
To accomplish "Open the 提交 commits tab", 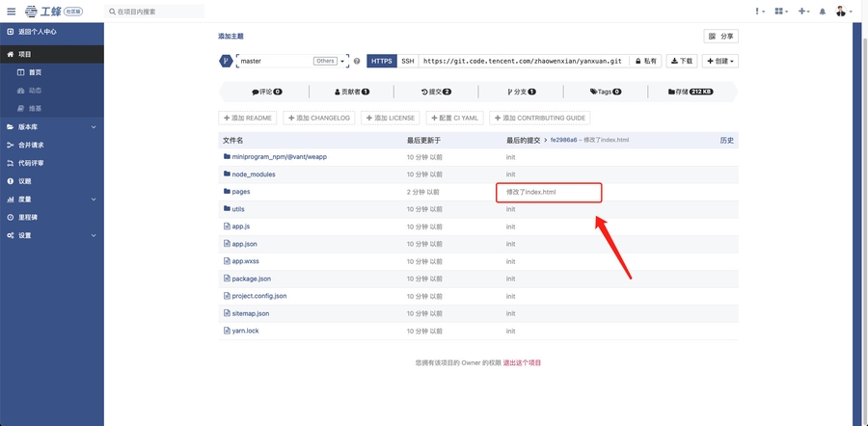I will click(435, 93).
